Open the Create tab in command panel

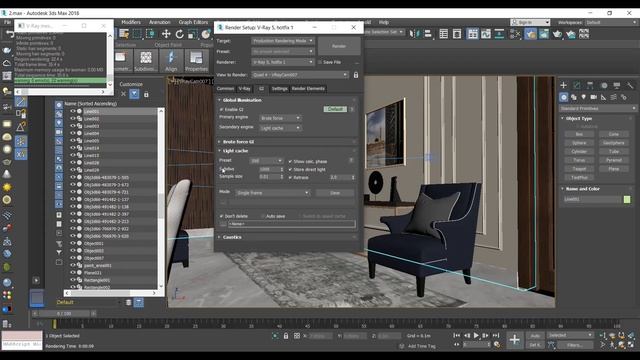click(x=564, y=85)
